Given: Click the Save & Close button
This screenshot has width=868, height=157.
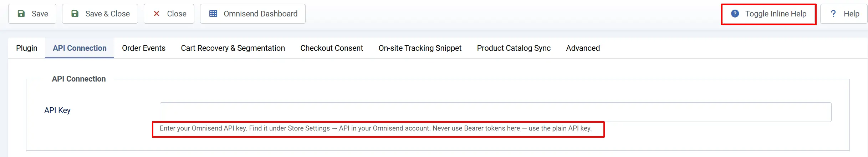Looking at the screenshot, I should click(x=100, y=14).
